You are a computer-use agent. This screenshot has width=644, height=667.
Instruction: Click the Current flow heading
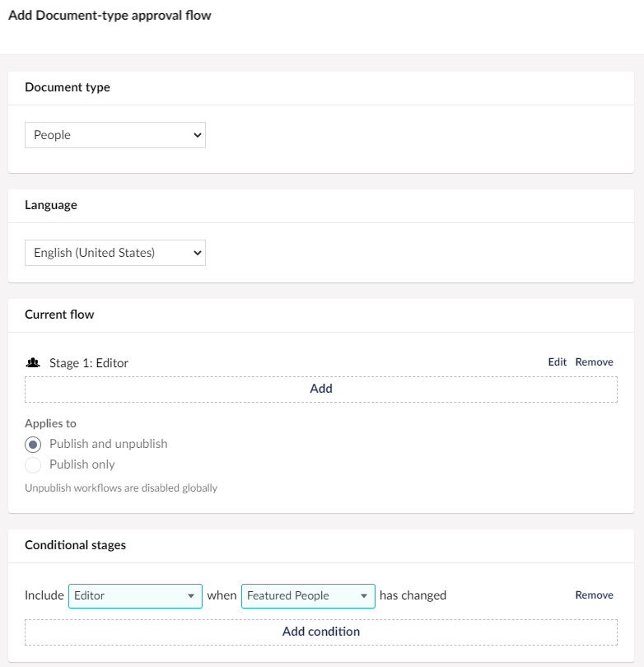coord(59,315)
